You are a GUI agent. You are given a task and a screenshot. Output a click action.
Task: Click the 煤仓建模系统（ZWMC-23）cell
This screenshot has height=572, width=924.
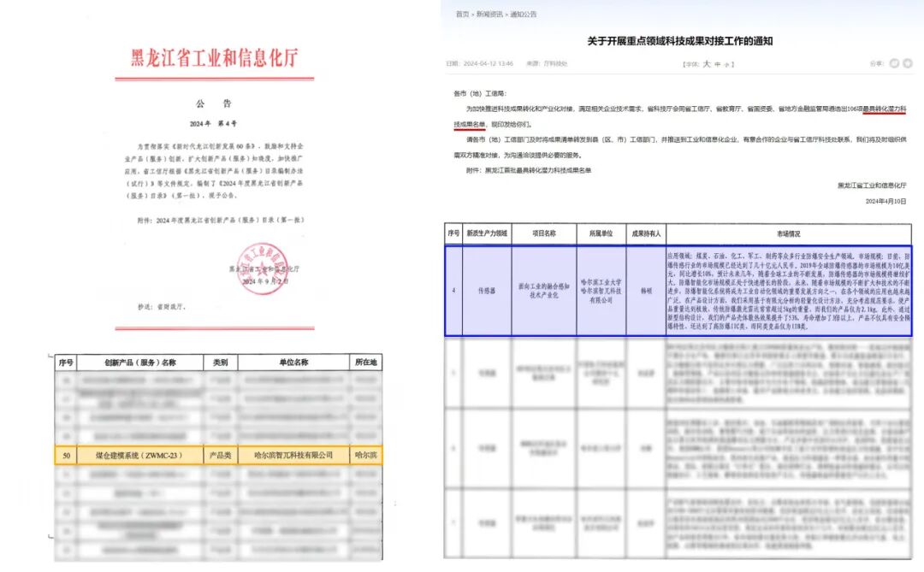tap(139, 456)
